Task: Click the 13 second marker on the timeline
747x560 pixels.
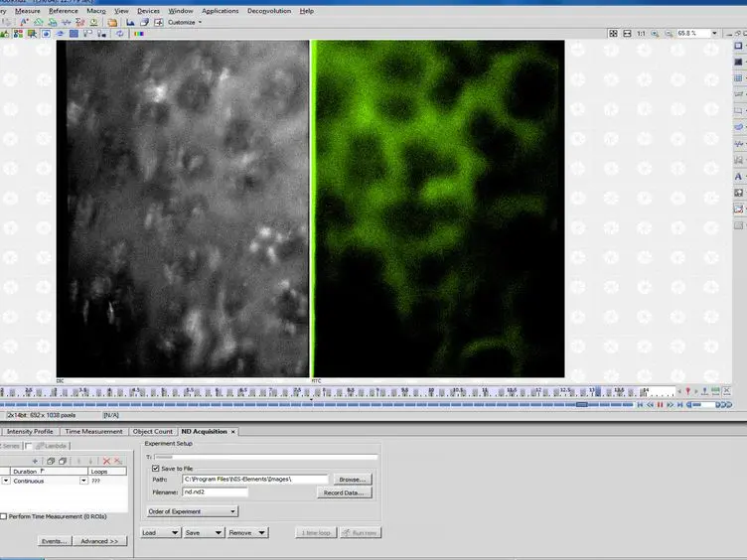Action: (x=593, y=391)
